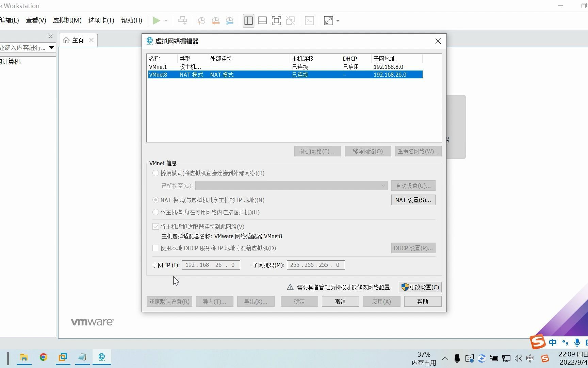588x368 pixels.
Task: Open the 编辑(E) menu
Action: (10, 20)
